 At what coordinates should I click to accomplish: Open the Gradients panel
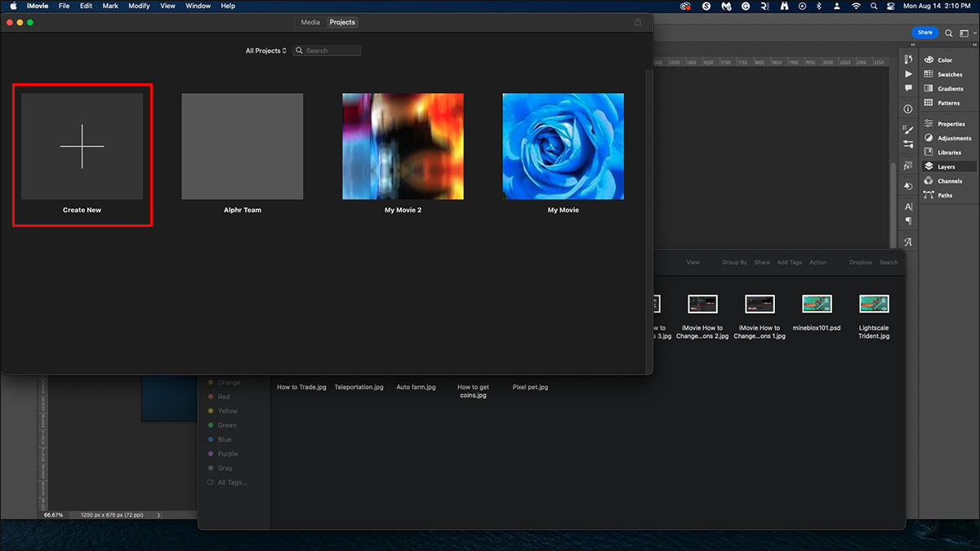947,88
